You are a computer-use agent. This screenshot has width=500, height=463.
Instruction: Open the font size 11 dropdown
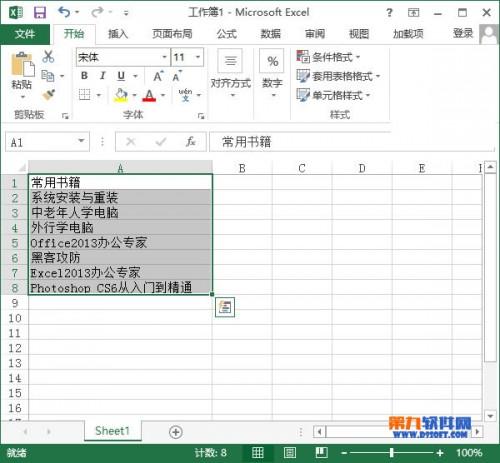(x=197, y=57)
